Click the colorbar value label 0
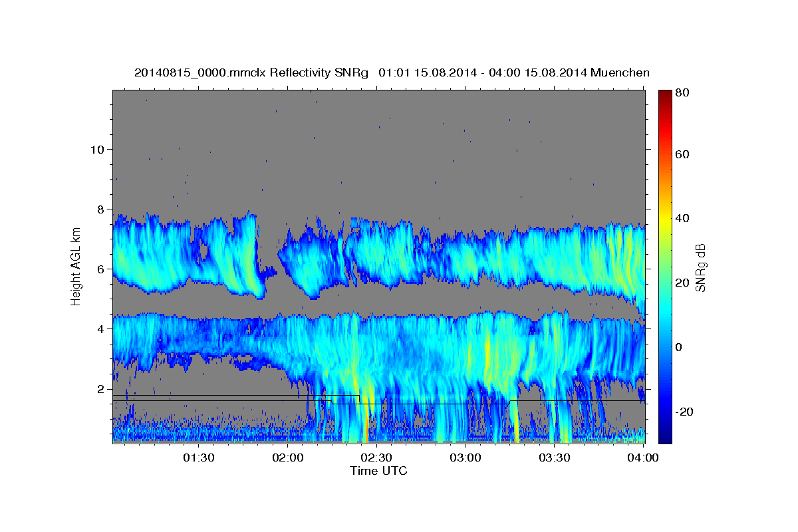The height and width of the screenshot is (532, 798). tap(680, 347)
